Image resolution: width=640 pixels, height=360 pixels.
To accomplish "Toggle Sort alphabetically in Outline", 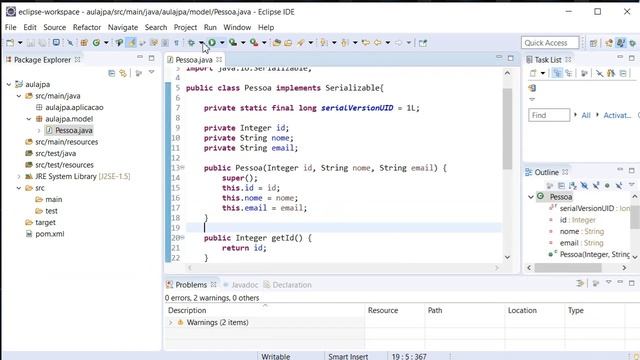I will pyautogui.click(x=573, y=186).
